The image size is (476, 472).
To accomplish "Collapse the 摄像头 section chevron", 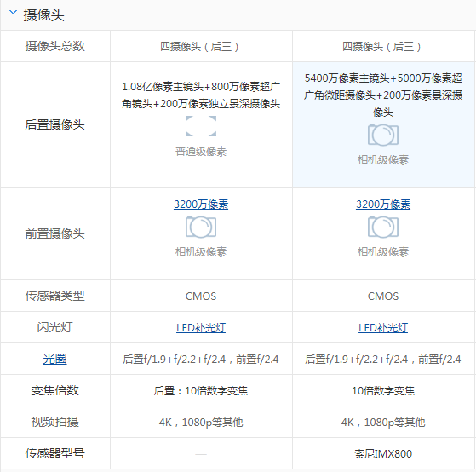I will click(13, 13).
